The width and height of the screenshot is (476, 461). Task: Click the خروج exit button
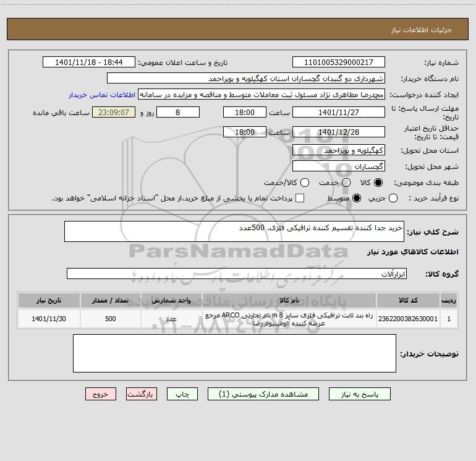click(x=101, y=394)
